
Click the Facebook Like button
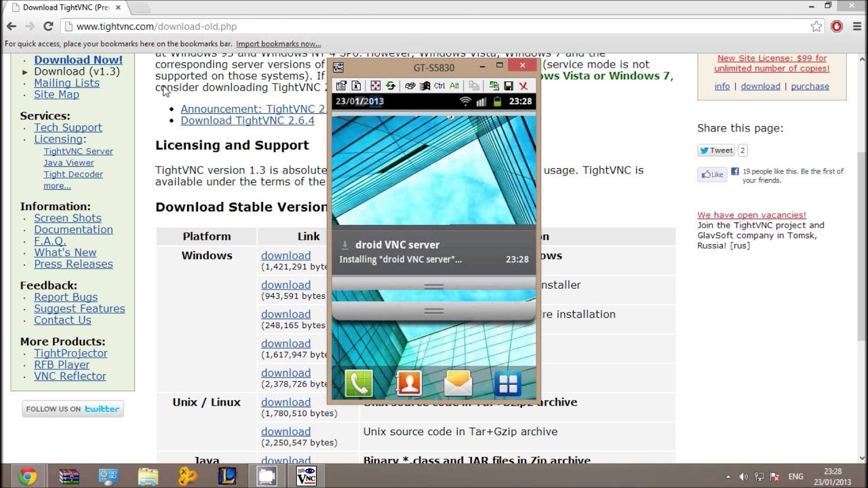712,174
